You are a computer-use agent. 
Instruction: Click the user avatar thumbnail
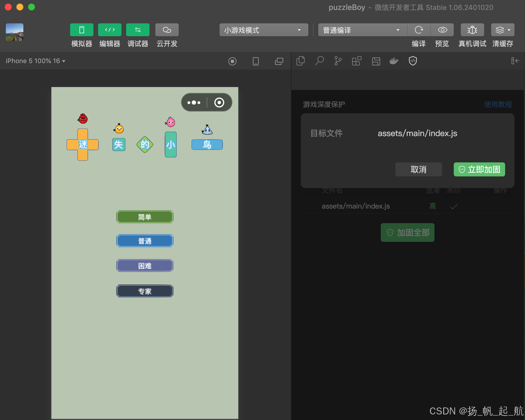(x=15, y=32)
